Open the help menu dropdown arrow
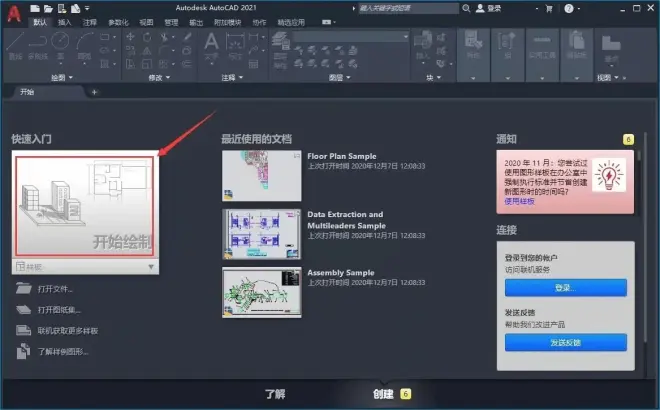Image resolution: width=660 pixels, height=410 pixels. point(579,8)
